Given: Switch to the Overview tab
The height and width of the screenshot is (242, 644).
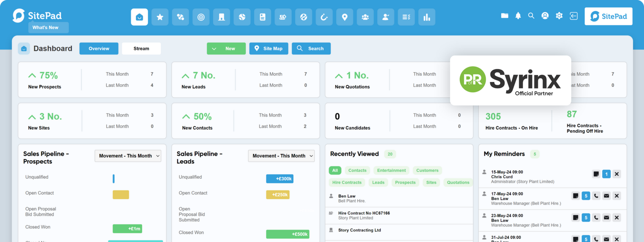Looking at the screenshot, I should 99,48.
